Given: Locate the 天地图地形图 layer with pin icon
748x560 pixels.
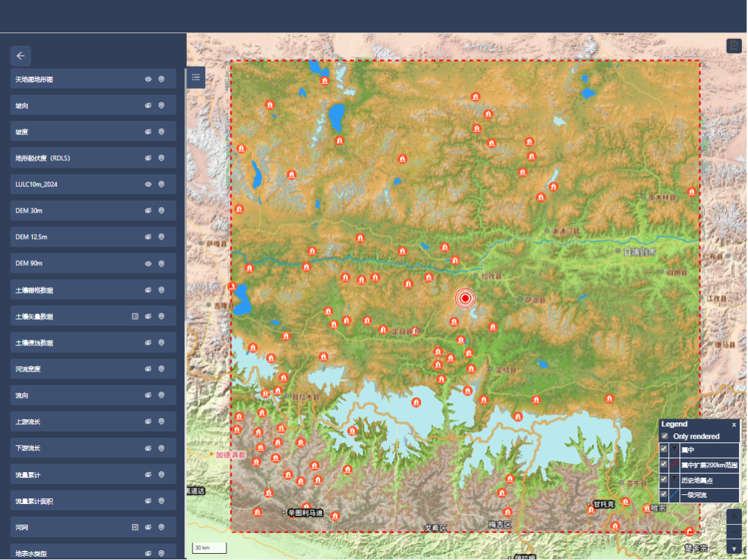Looking at the screenshot, I should pos(161,80).
